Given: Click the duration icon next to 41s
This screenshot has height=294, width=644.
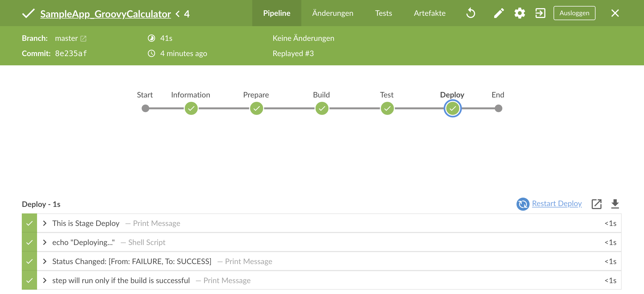Looking at the screenshot, I should 152,38.
